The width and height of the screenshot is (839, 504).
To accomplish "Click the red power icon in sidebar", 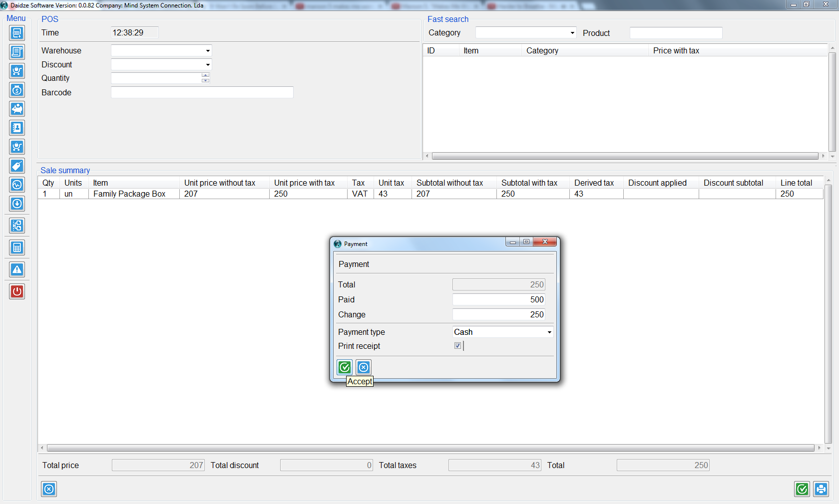I will click(x=17, y=291).
